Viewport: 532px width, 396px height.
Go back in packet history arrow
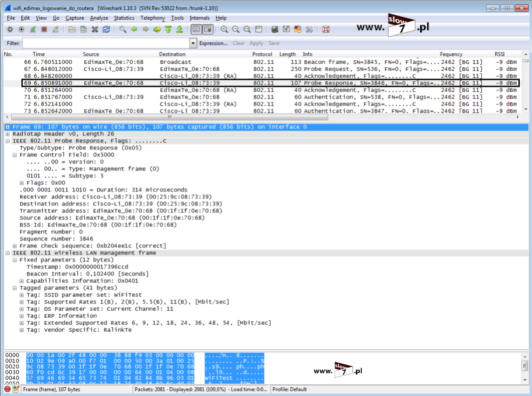point(134,29)
